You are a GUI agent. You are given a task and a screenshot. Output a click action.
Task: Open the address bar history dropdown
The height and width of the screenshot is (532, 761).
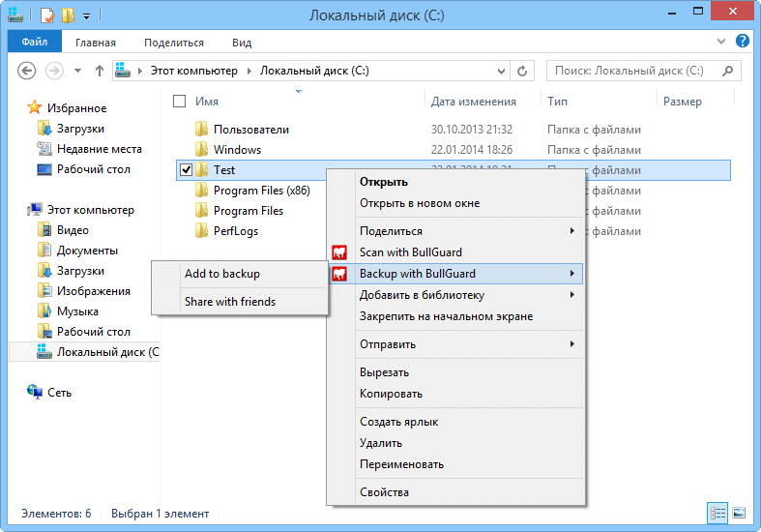pos(501,71)
